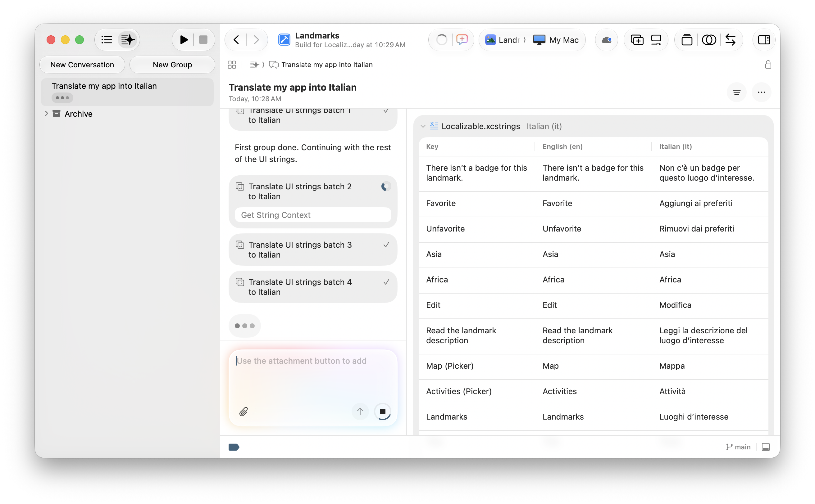
Task: Click the assistant breadcrumb sparkle icon
Action: click(254, 65)
